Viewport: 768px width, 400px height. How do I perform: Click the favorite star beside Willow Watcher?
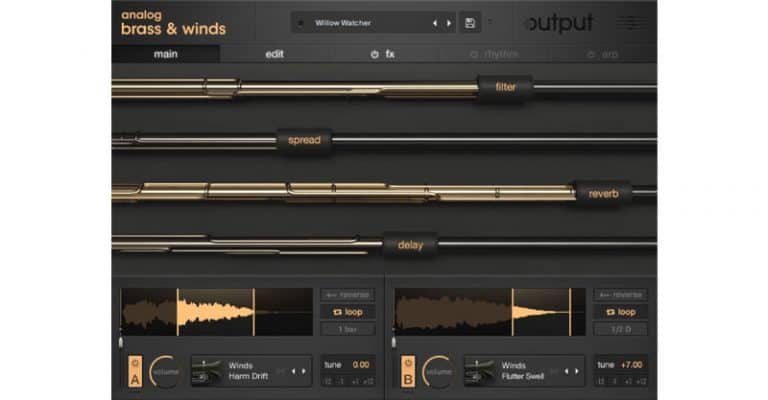point(301,23)
